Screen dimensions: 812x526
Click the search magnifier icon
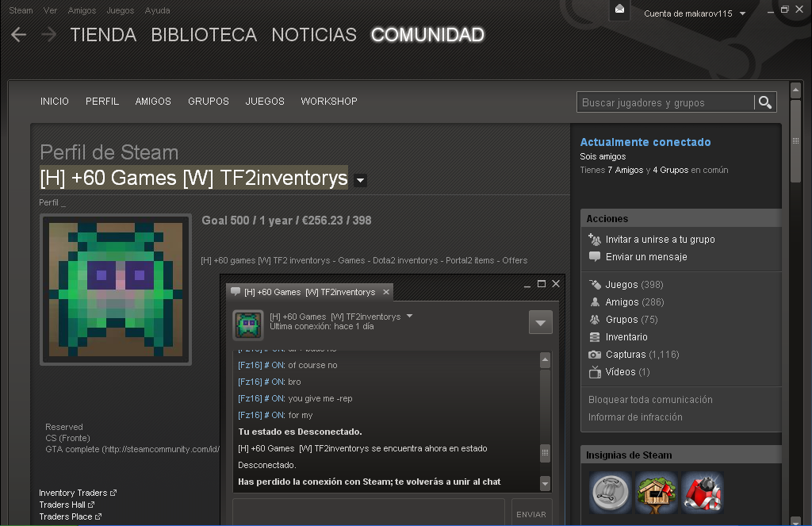765,102
